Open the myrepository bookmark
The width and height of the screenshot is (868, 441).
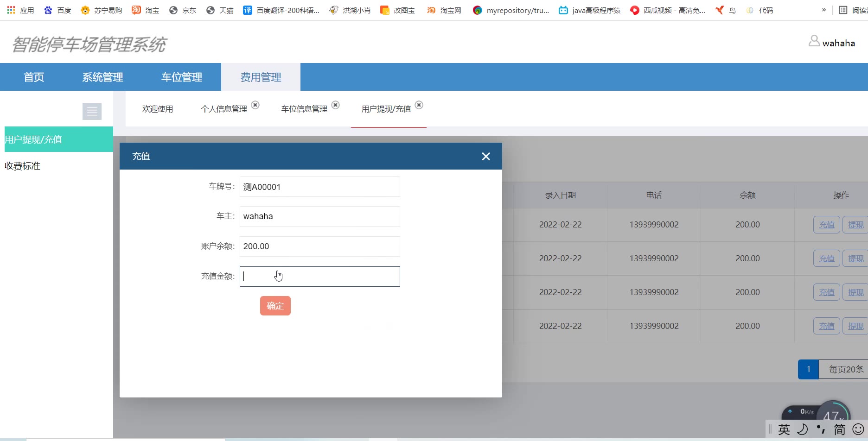click(x=511, y=10)
